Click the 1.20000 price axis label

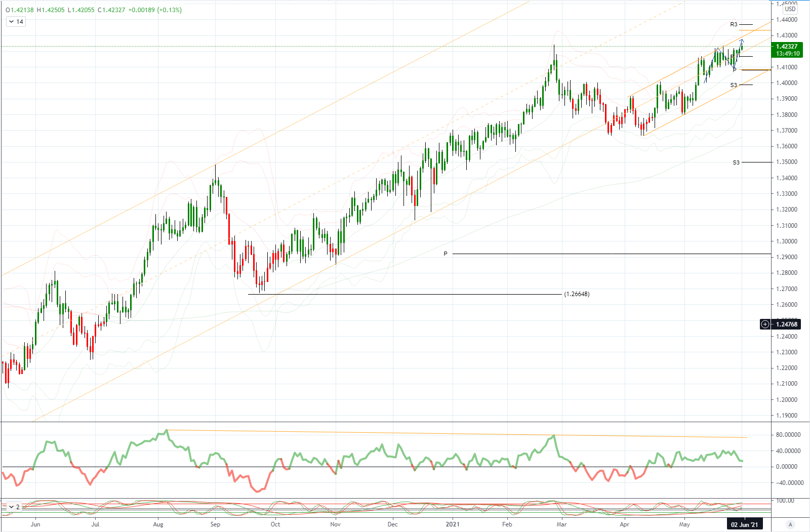(x=787, y=400)
